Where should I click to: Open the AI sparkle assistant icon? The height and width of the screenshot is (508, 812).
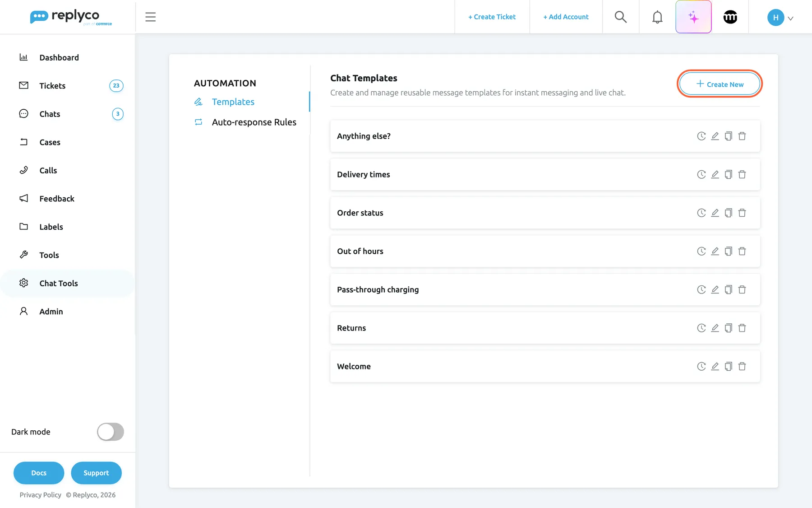point(693,17)
